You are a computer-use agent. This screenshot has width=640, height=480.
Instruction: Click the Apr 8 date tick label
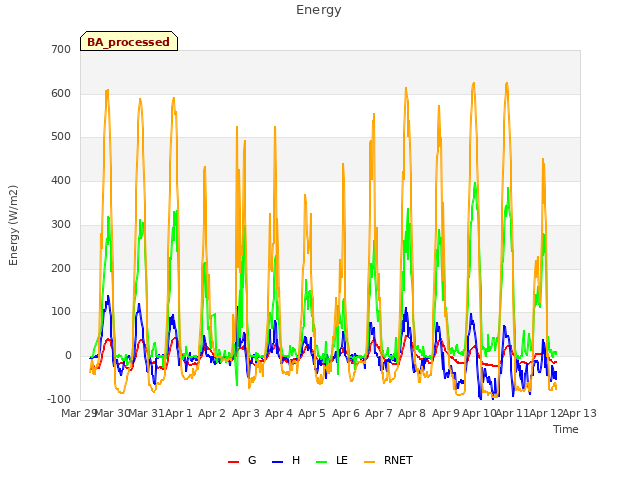pos(412,413)
